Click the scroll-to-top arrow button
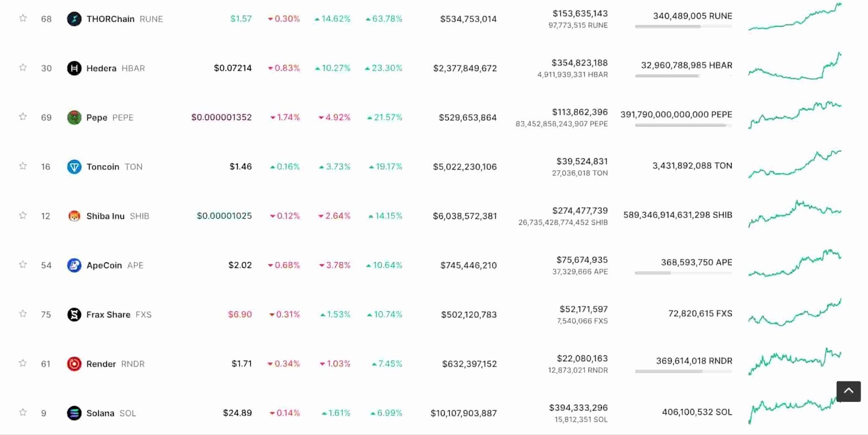This screenshot has height=435, width=868. pyautogui.click(x=848, y=391)
